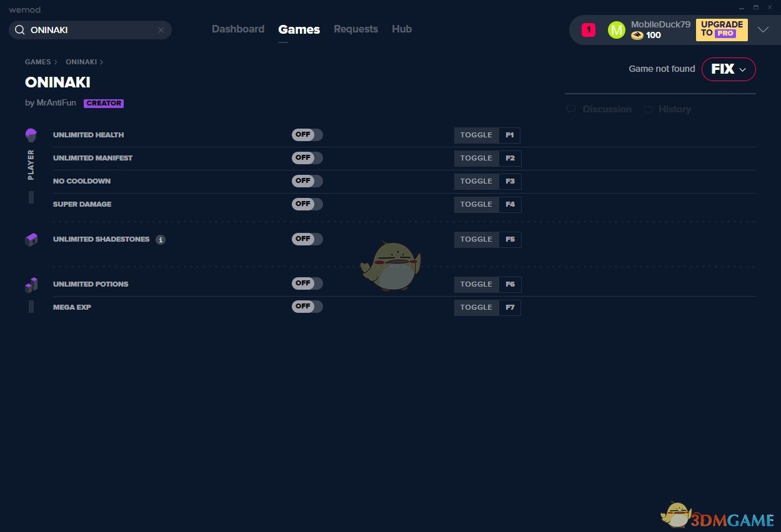Click the Discussion speech bubble icon

point(571,109)
